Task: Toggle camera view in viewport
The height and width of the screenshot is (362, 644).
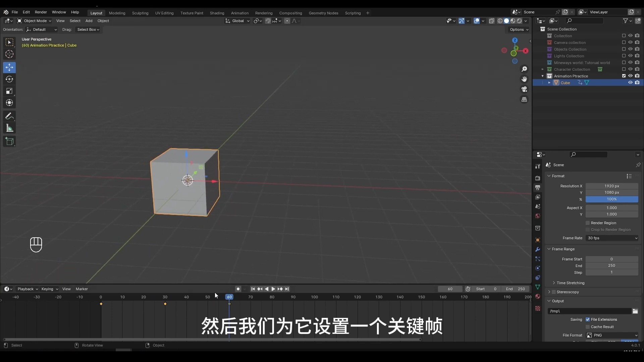Action: 524,89
